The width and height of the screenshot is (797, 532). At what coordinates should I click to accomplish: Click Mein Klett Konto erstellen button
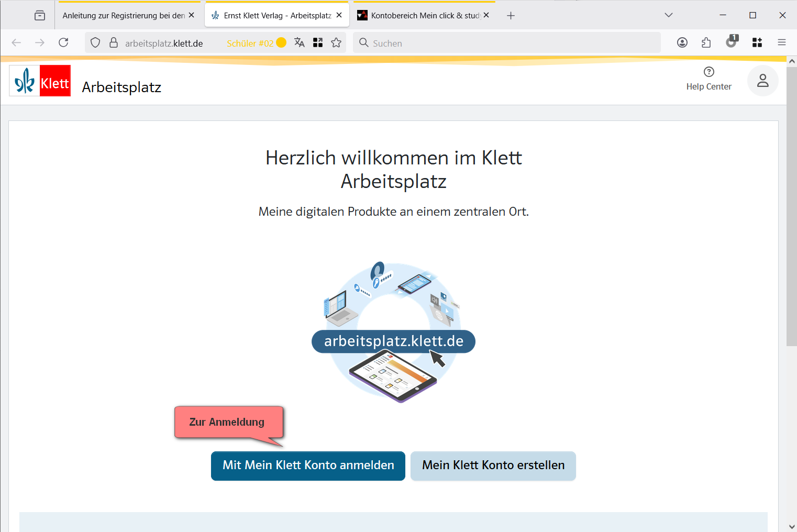[493, 465]
